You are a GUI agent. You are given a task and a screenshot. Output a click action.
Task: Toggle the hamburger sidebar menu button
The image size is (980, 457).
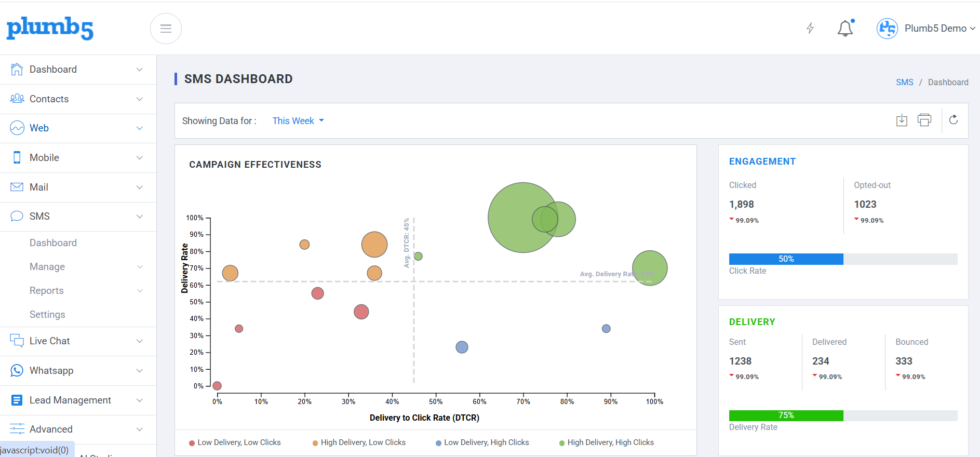tap(166, 29)
